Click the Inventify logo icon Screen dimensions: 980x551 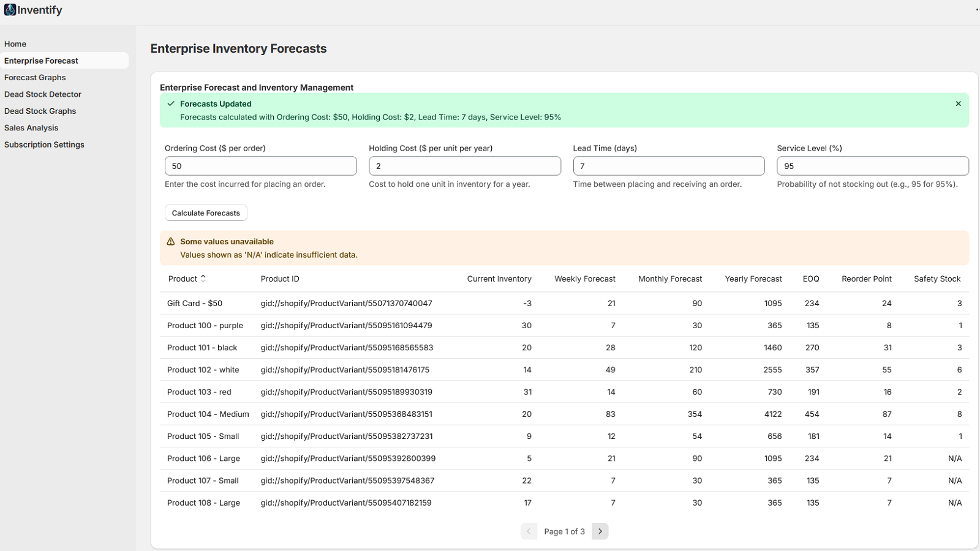(x=11, y=10)
